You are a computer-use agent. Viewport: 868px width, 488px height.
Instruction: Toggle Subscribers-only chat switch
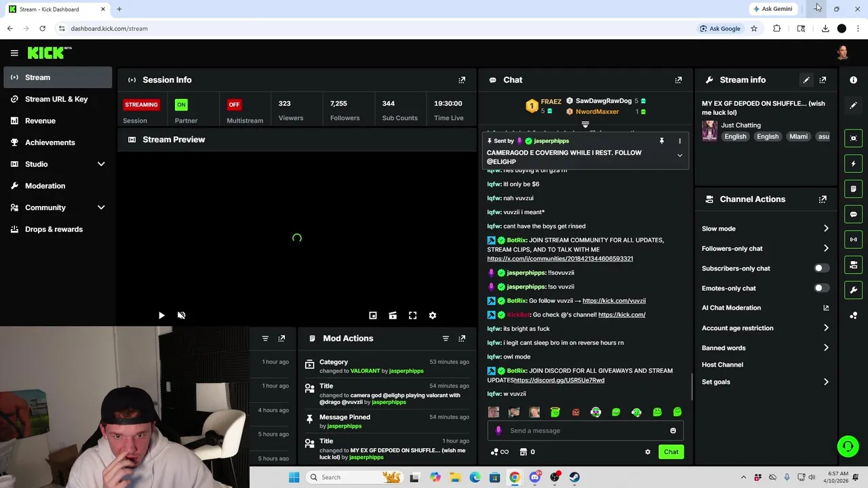click(822, 268)
